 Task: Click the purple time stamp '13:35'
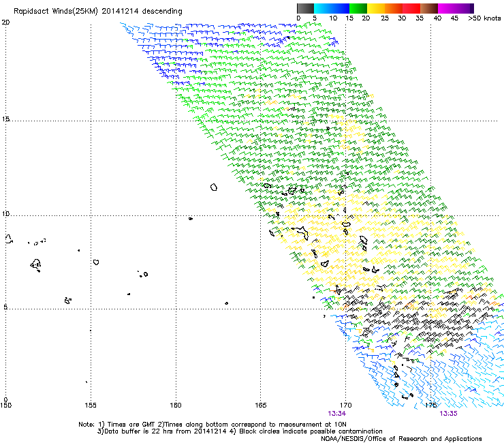click(448, 414)
